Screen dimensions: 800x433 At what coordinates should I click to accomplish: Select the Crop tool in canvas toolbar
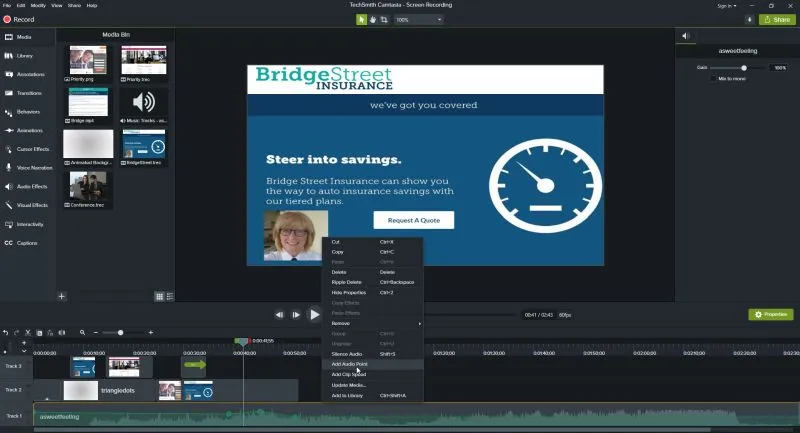click(x=384, y=19)
